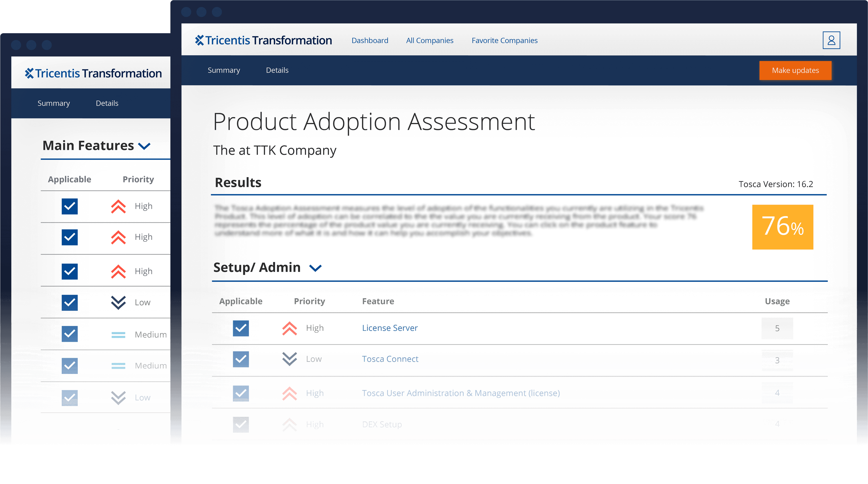The width and height of the screenshot is (868, 484).
Task: Click Priority column header in Setup/ Admin table
Action: (309, 301)
